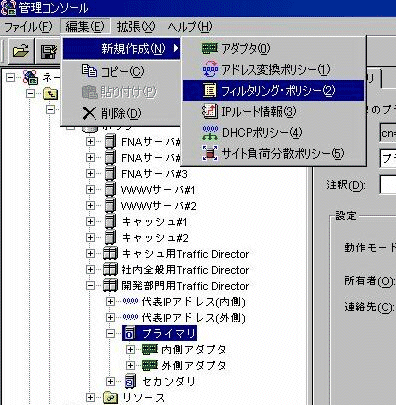Open the 拡張(X) menu
Screen dimensions: 396x405
(136, 27)
